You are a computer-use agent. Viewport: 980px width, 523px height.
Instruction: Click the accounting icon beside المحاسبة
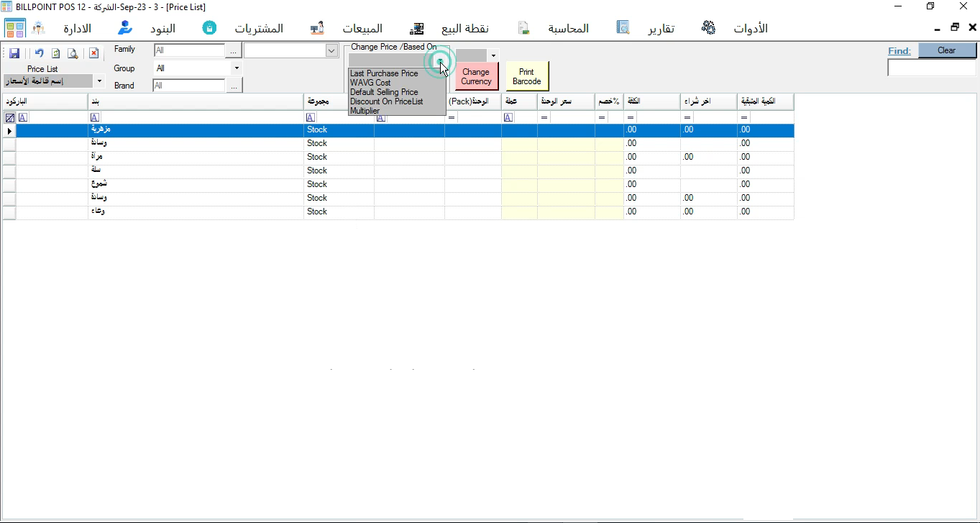(x=523, y=26)
